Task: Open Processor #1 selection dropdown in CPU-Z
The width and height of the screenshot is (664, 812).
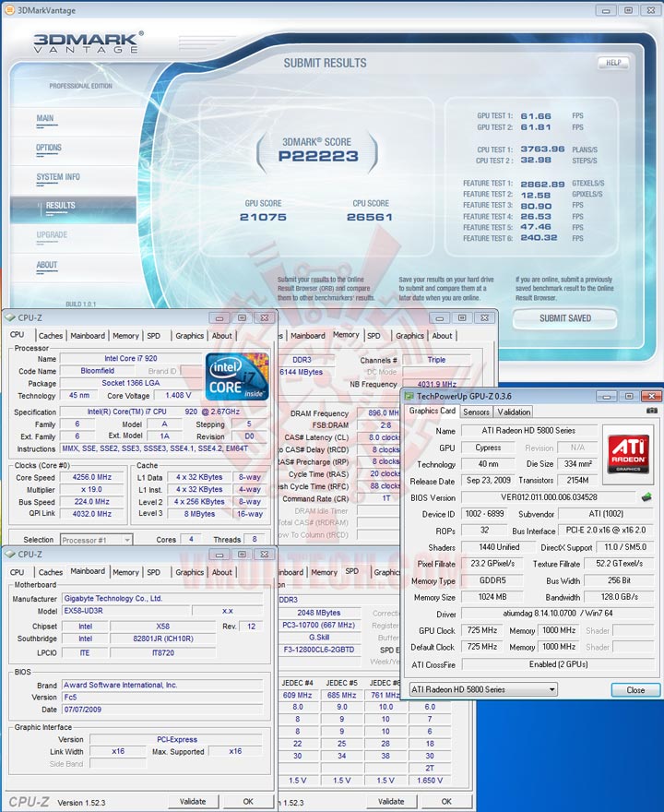Action: (96, 540)
